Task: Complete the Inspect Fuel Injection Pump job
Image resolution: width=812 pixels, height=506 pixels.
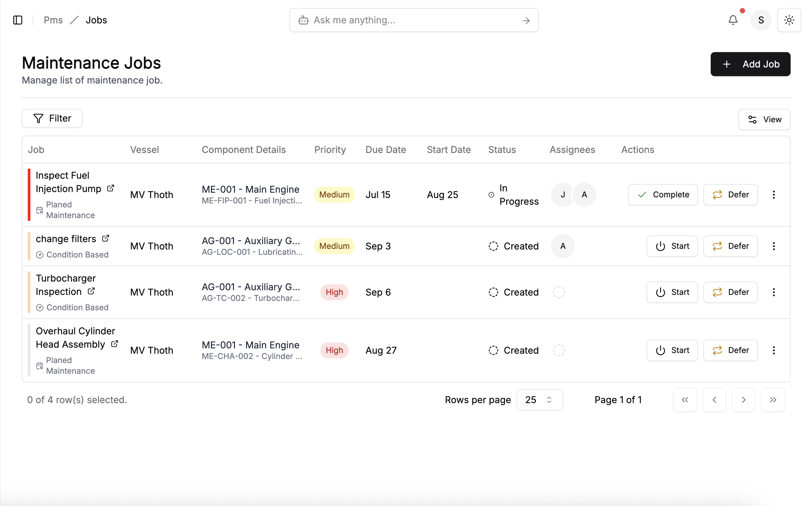Action: [x=663, y=194]
